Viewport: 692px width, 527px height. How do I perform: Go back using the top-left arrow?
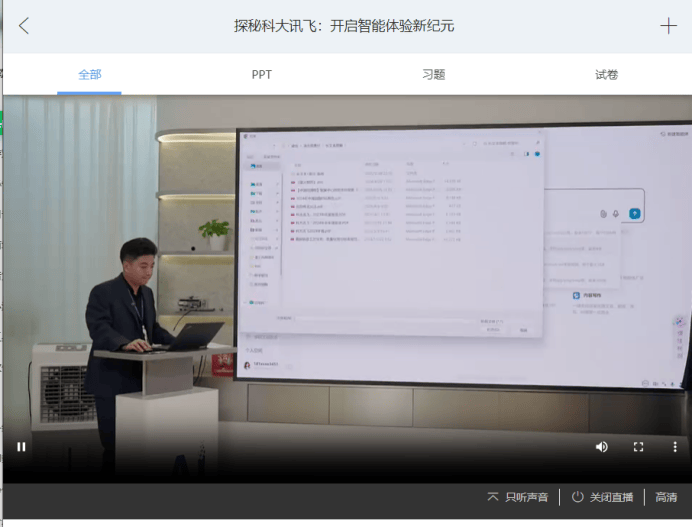tap(24, 26)
